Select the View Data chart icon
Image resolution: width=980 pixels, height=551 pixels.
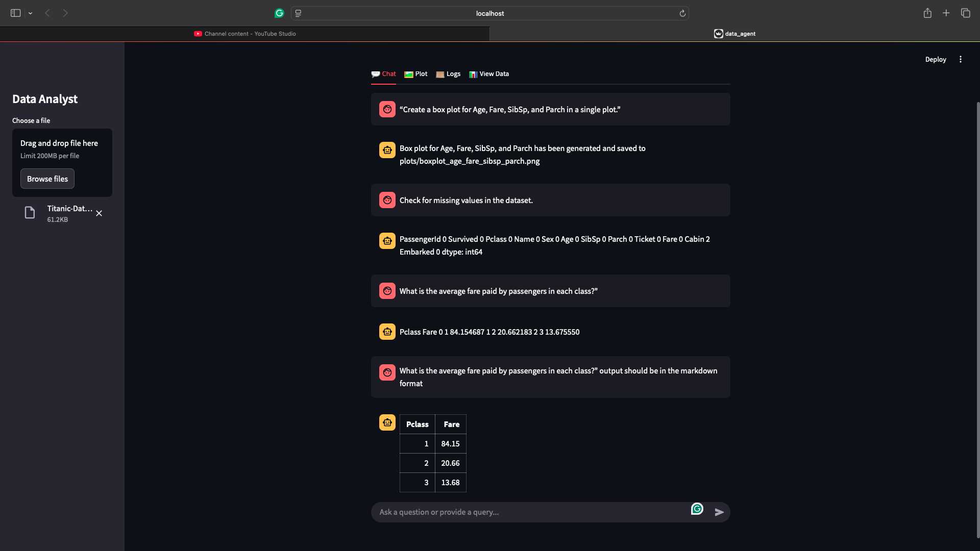point(473,74)
